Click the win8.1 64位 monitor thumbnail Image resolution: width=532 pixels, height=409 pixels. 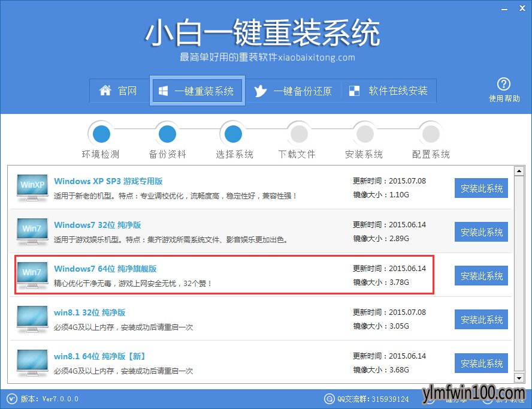pyautogui.click(x=32, y=363)
